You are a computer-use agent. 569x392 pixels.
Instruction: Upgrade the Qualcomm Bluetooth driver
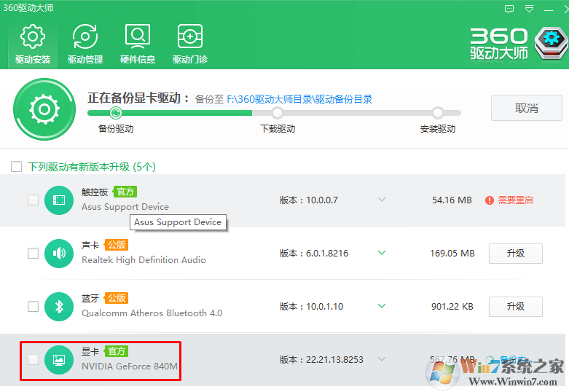coord(516,306)
